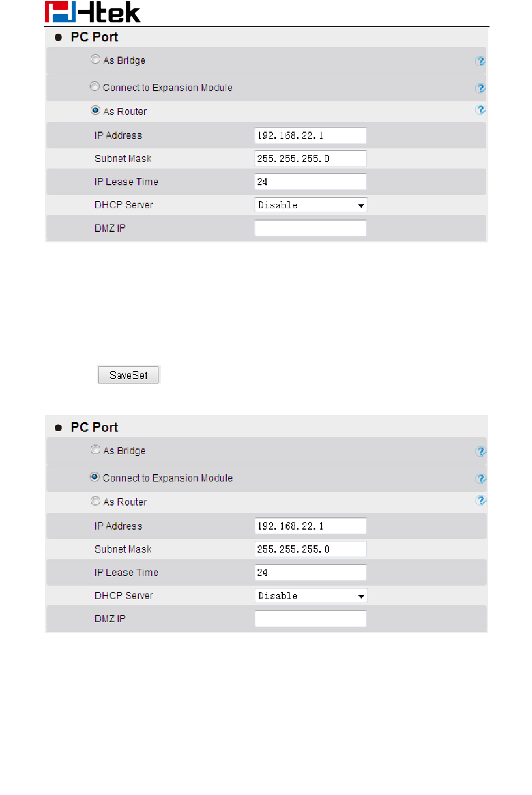Choose As Bridge radio in bottom PC Port panel
The height and width of the screenshot is (795, 532).
pos(95,450)
